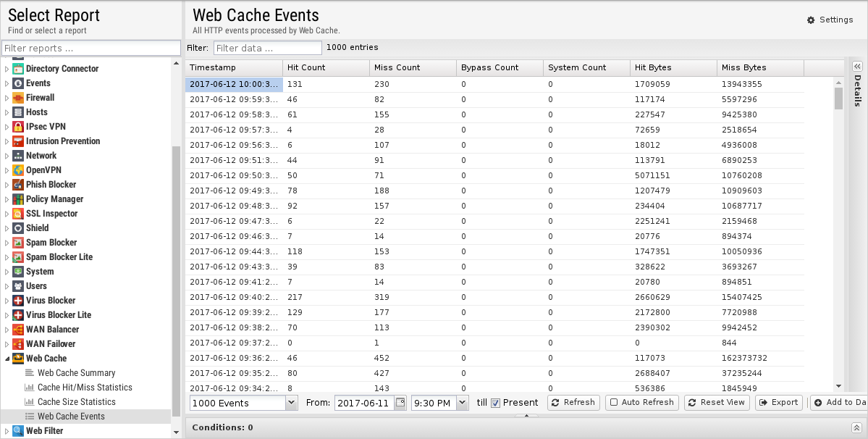Expand the Network tree node
This screenshot has width=868, height=439.
point(7,156)
